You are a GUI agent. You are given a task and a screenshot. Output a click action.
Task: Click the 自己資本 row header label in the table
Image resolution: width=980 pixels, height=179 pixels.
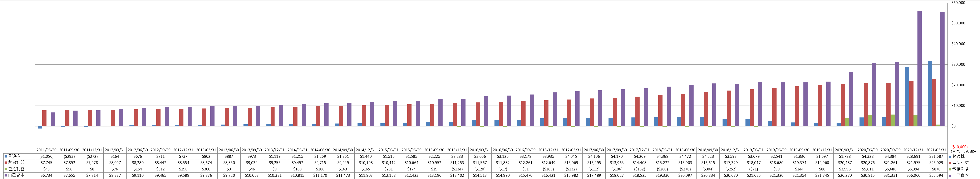click(16, 176)
